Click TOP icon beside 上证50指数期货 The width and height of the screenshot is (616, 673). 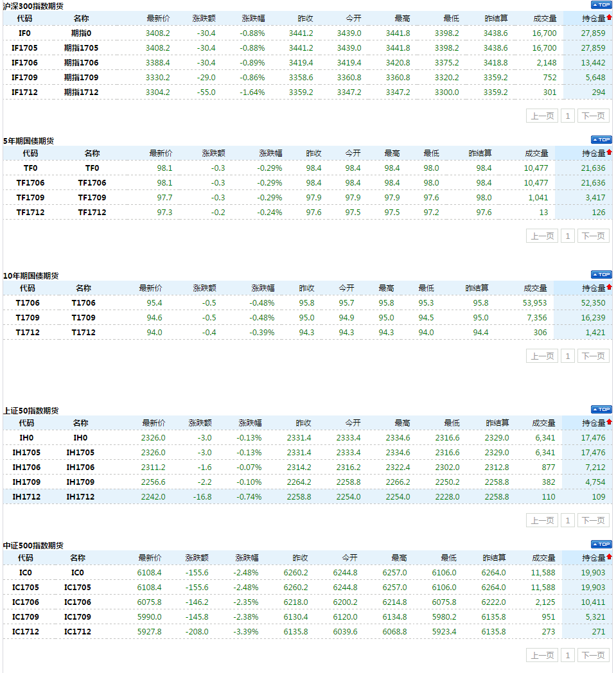[x=601, y=409]
